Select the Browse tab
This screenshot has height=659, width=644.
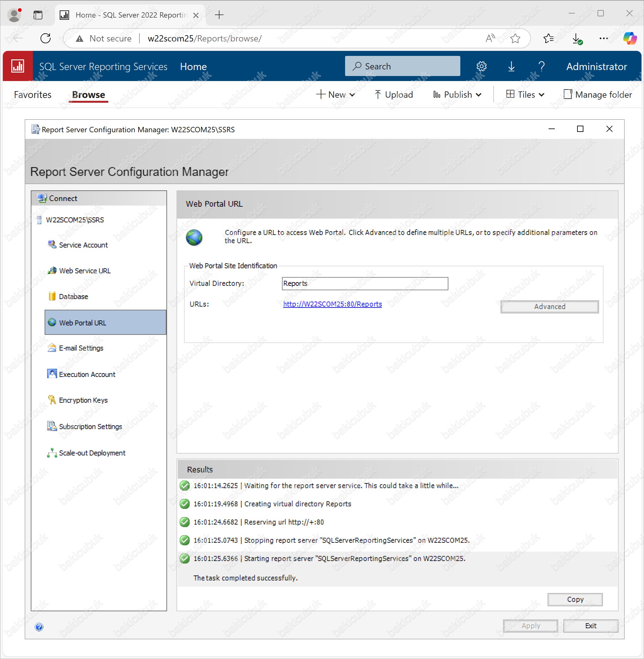tap(89, 95)
